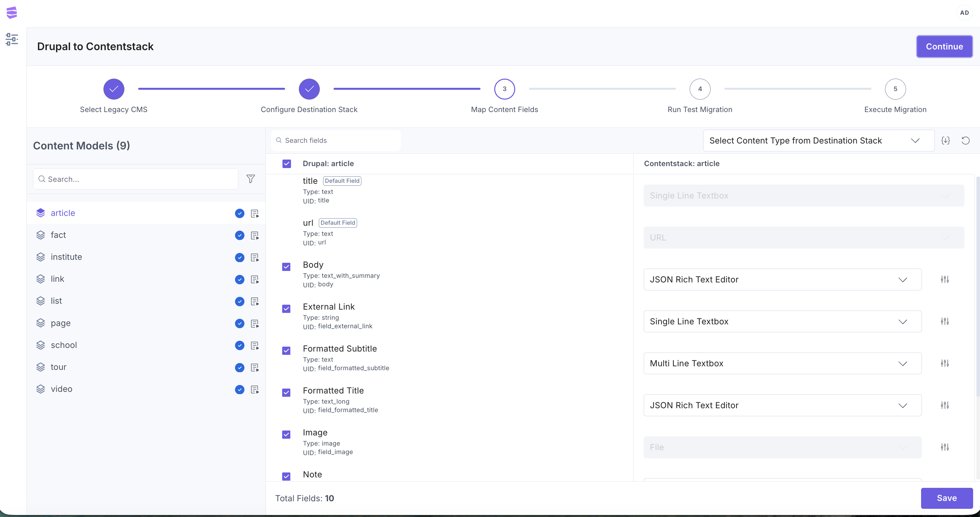The image size is (980, 517).
Task: Select the article content model
Action: click(146, 213)
